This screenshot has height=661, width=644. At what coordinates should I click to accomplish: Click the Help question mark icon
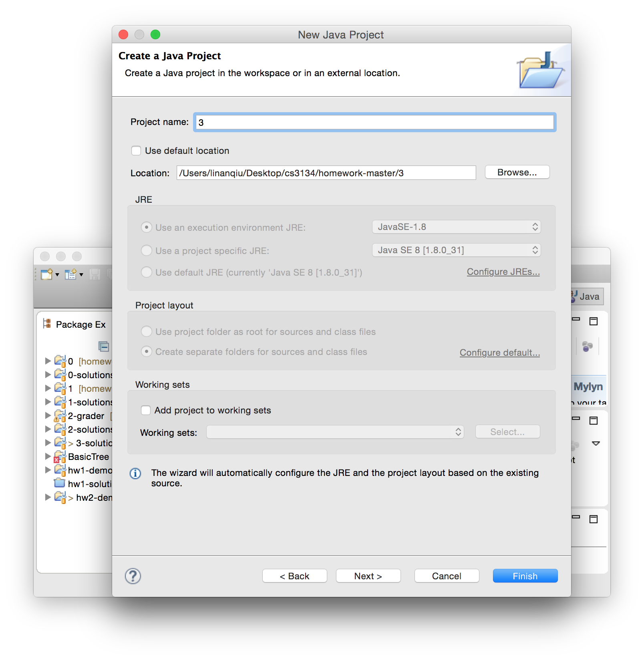(133, 576)
